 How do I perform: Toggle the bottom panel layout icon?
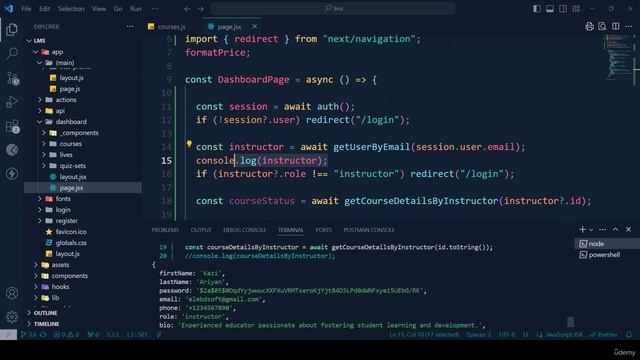point(550,9)
